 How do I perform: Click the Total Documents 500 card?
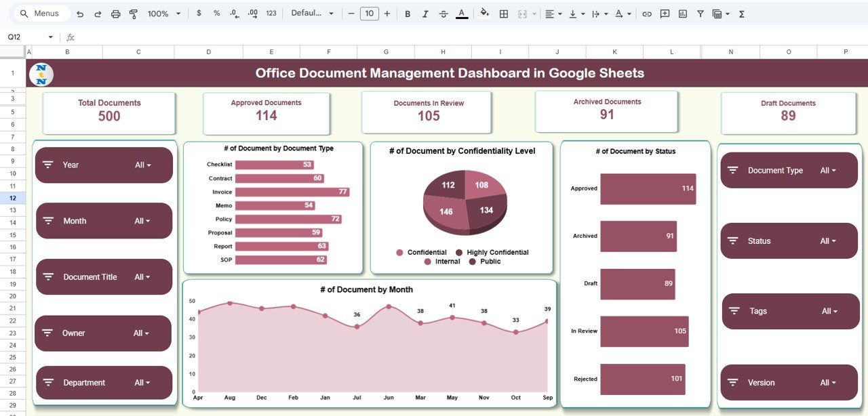(x=108, y=112)
